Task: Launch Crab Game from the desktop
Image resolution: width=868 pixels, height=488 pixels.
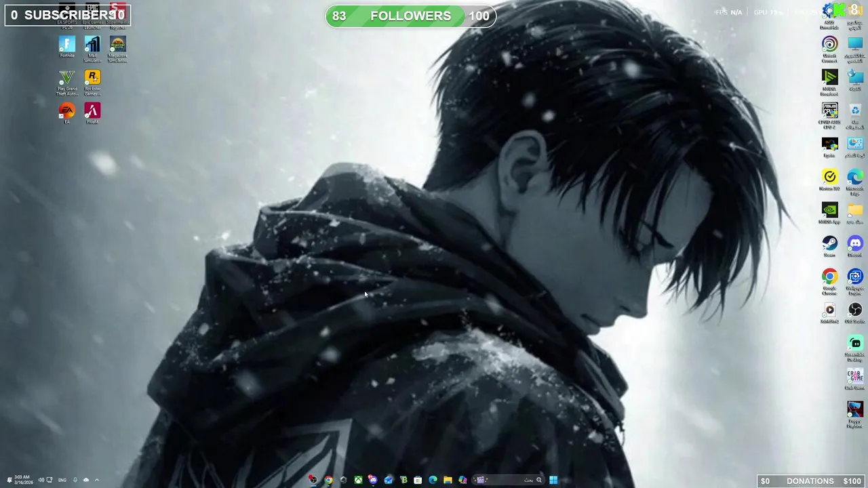Action: 854,379
